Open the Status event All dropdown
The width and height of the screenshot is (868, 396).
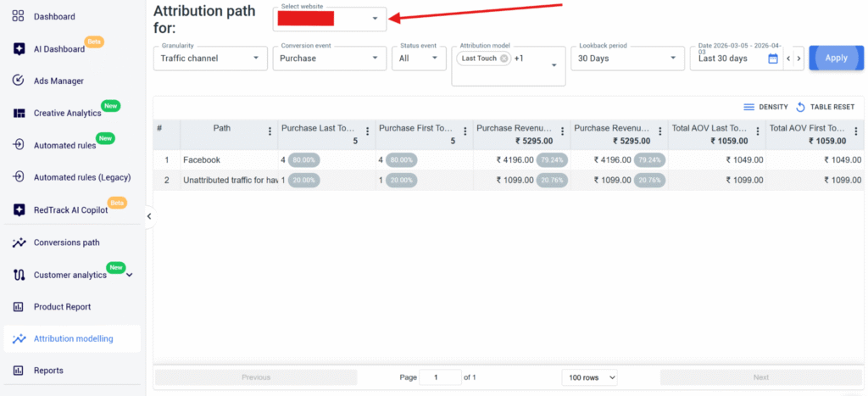click(x=419, y=59)
